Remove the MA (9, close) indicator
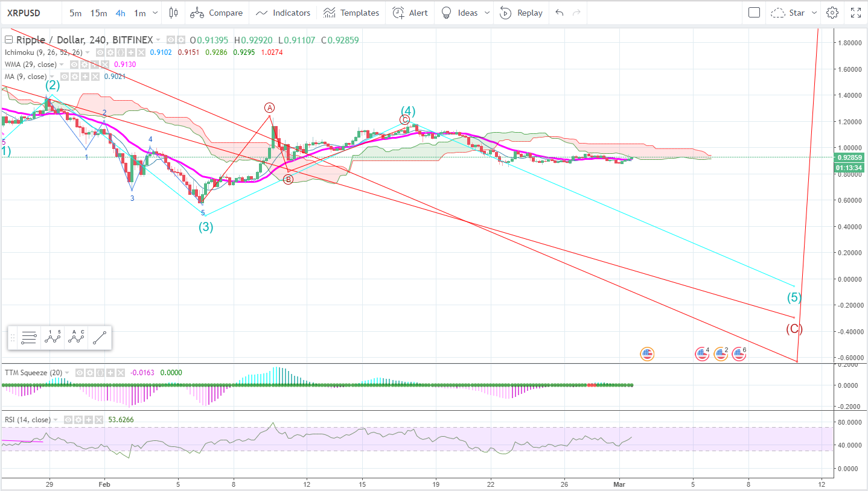Image resolution: width=868 pixels, height=491 pixels. coord(95,77)
